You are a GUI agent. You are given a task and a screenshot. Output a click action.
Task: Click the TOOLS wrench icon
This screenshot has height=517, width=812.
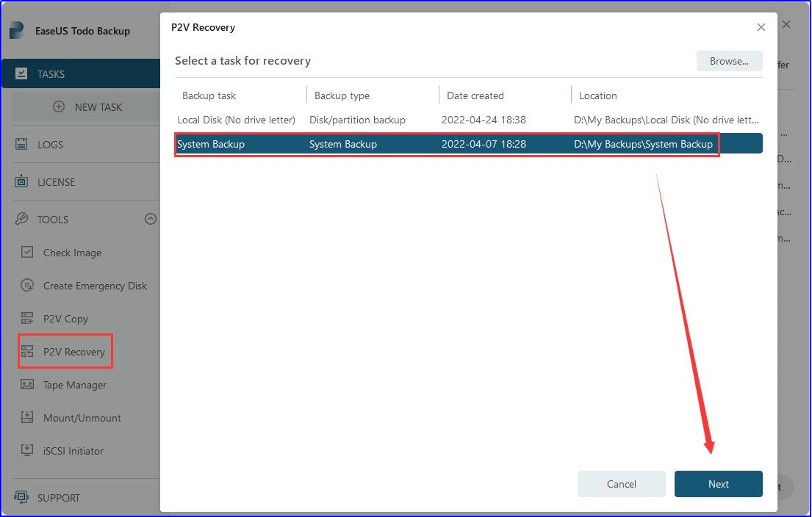click(x=21, y=219)
